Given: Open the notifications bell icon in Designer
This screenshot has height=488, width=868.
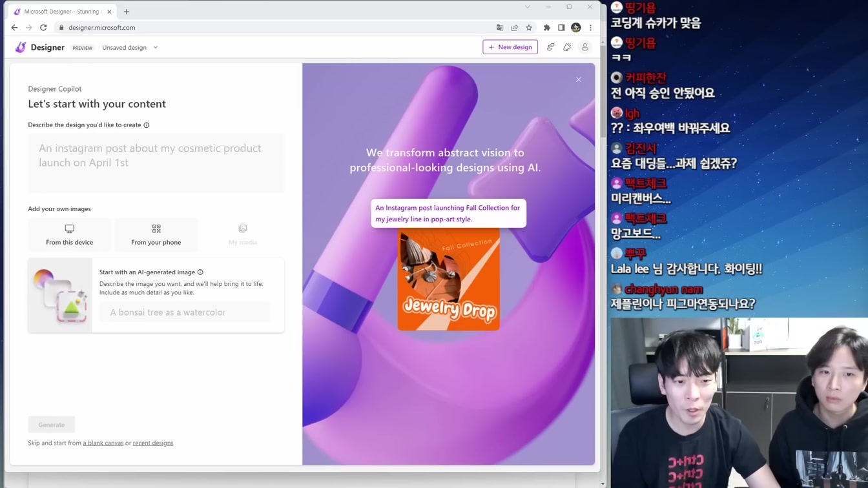Looking at the screenshot, I should 567,47.
